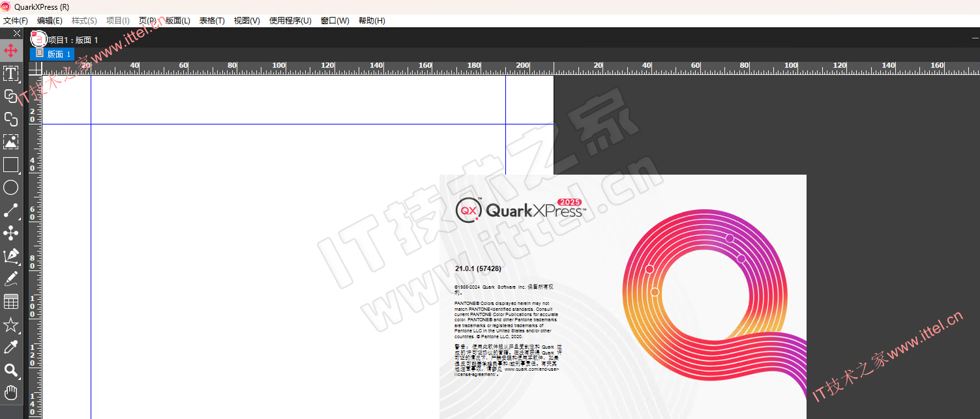Viewport: 980px width, 419px height.
Task: Select the Rectangle Box tool
Action: pos(10,164)
